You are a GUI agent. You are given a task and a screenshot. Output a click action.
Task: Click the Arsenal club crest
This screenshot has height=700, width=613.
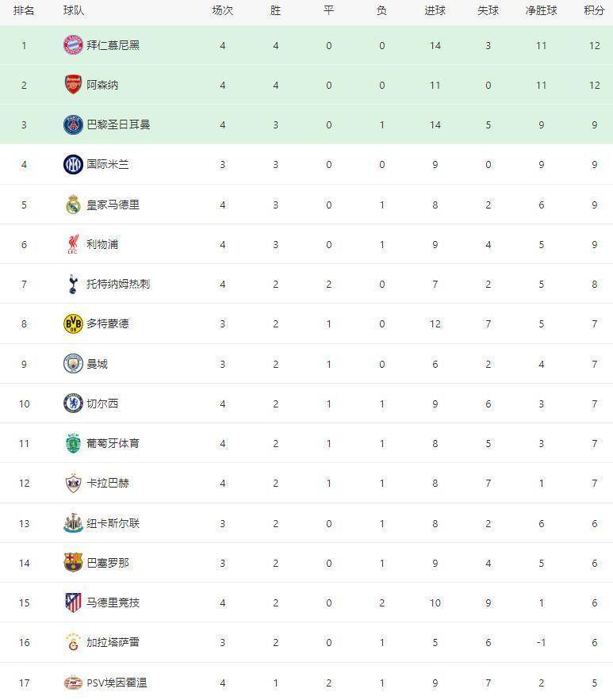[x=73, y=85]
